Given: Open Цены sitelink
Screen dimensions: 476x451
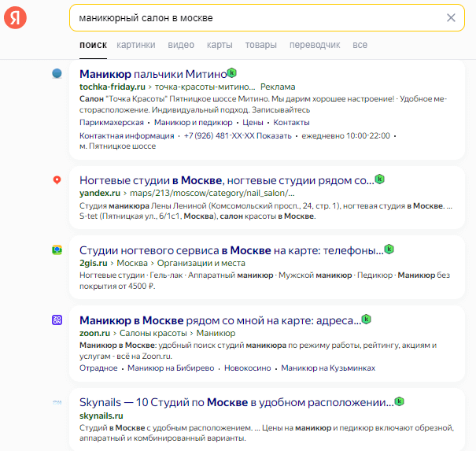Looking at the screenshot, I should tap(253, 123).
